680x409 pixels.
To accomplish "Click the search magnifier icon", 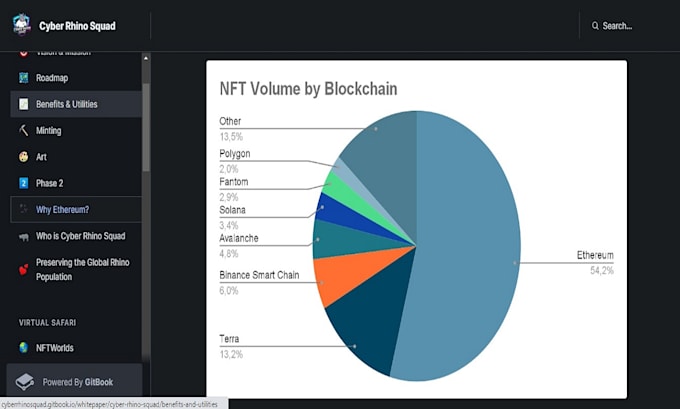I will coord(595,26).
